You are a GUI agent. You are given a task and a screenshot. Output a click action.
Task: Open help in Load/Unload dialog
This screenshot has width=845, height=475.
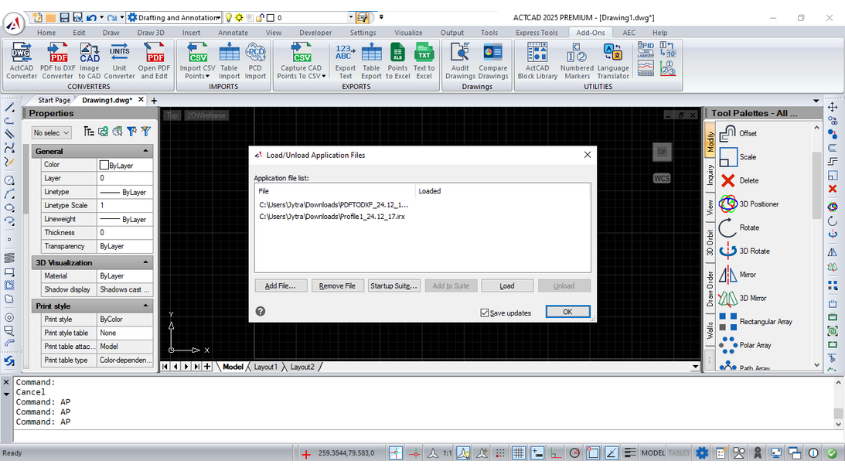click(x=260, y=311)
